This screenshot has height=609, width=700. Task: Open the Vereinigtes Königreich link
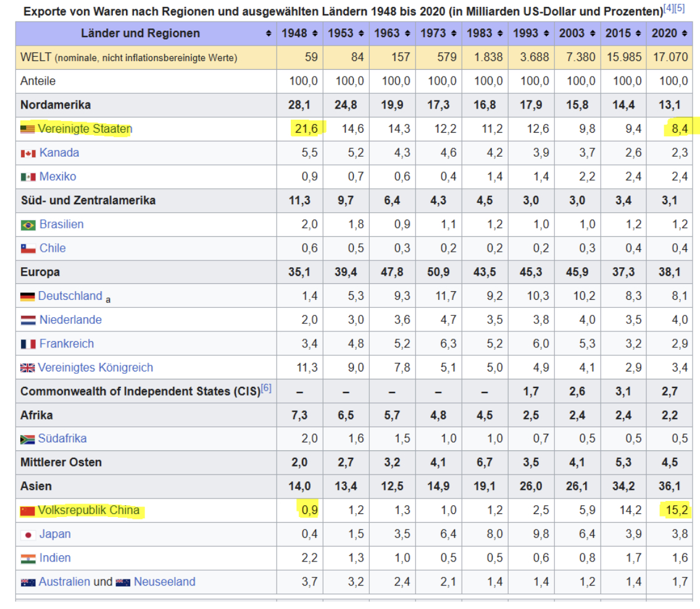96,368
